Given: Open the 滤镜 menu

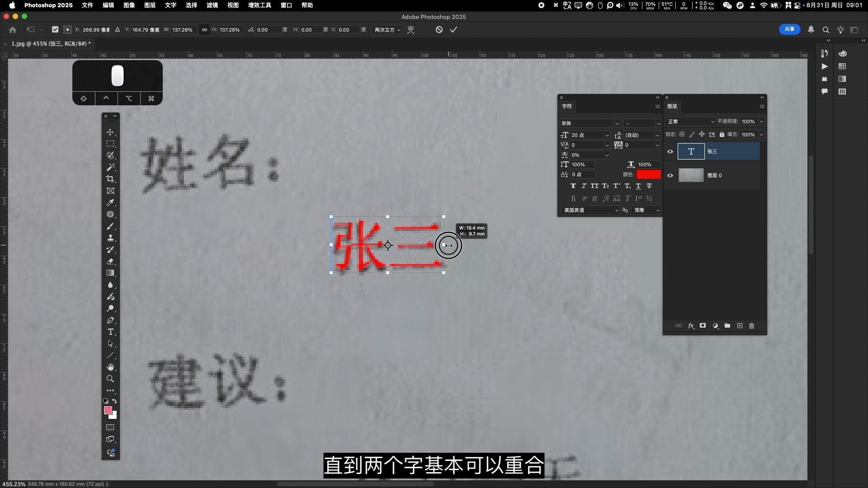Looking at the screenshot, I should (212, 5).
